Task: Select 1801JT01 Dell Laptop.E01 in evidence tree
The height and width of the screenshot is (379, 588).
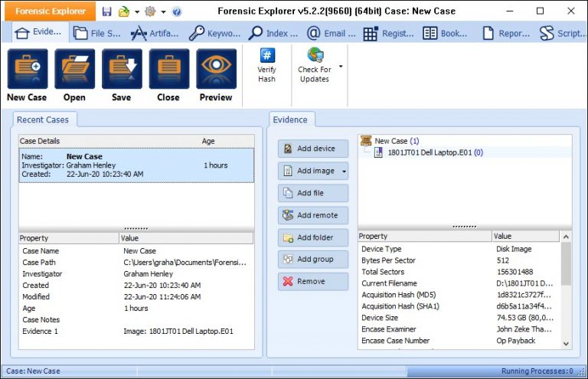Action: click(x=434, y=152)
